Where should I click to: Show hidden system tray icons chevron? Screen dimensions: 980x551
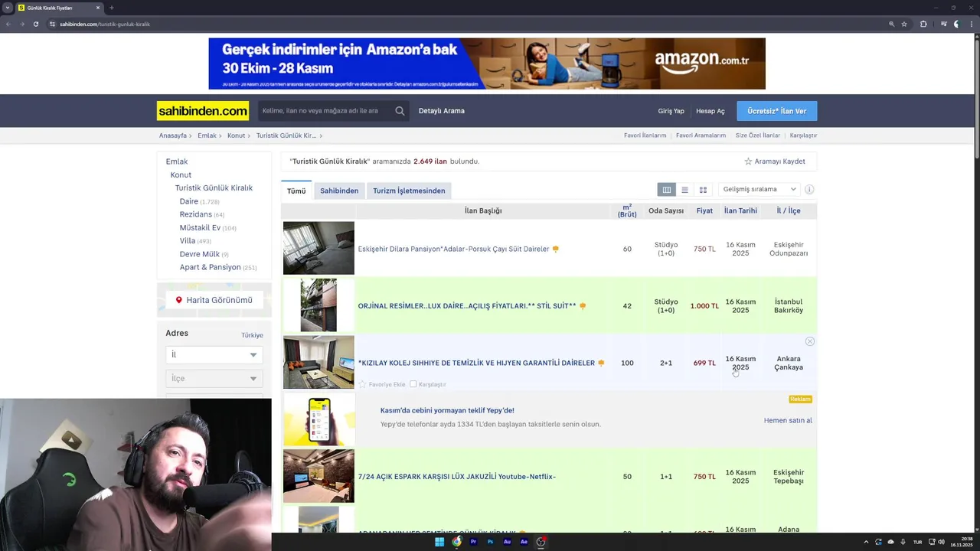point(866,542)
